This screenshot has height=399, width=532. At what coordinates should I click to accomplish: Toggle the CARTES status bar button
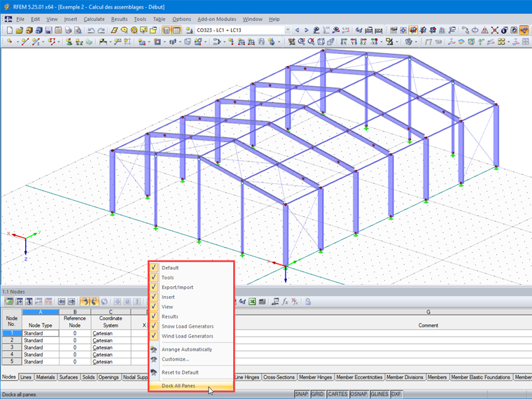337,394
